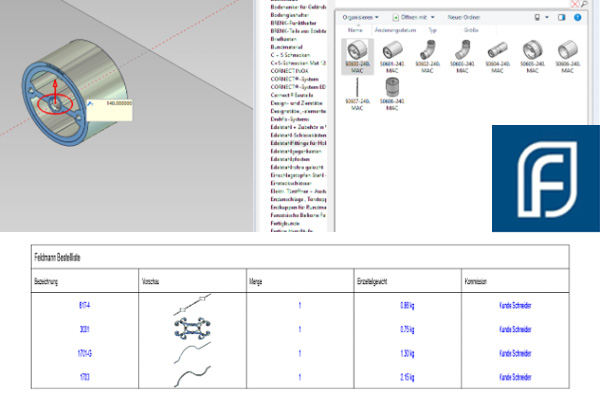
Task: Select the 50604-240.MAC connector part file
Action: click(x=497, y=56)
